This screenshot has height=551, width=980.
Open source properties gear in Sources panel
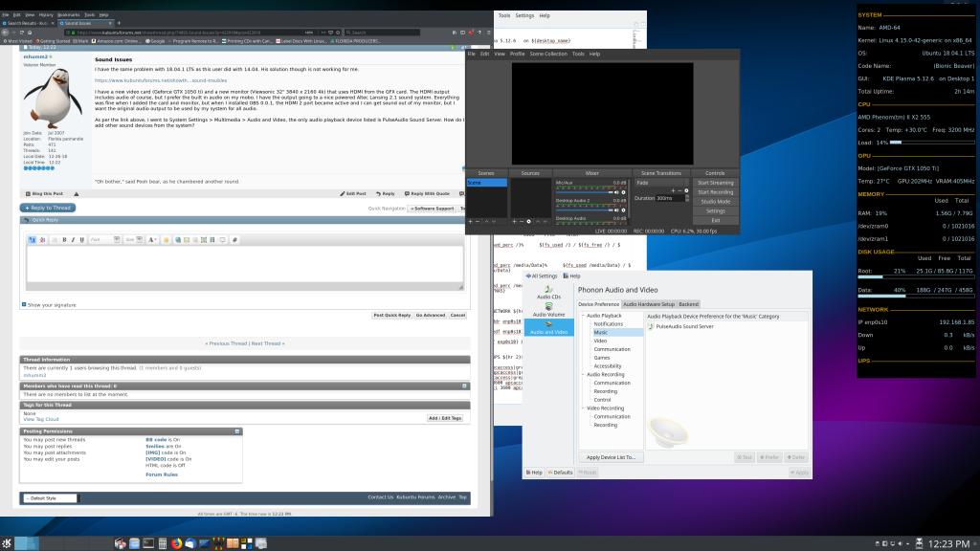pos(529,221)
